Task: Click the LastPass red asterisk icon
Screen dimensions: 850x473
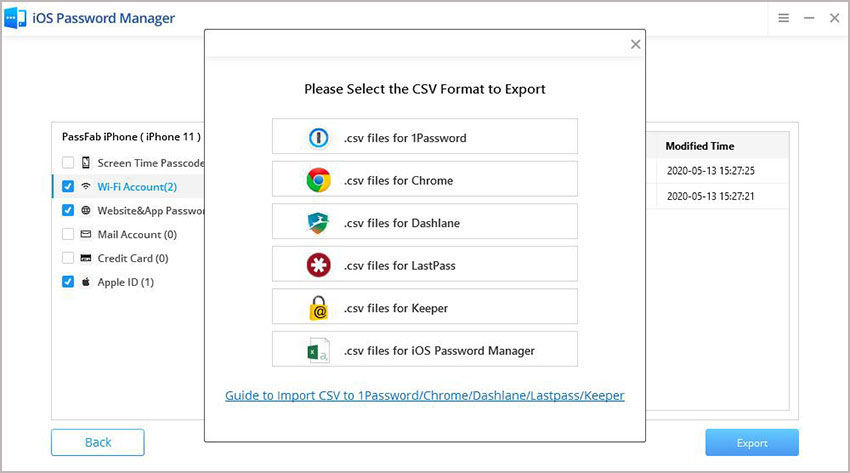Action: [318, 265]
